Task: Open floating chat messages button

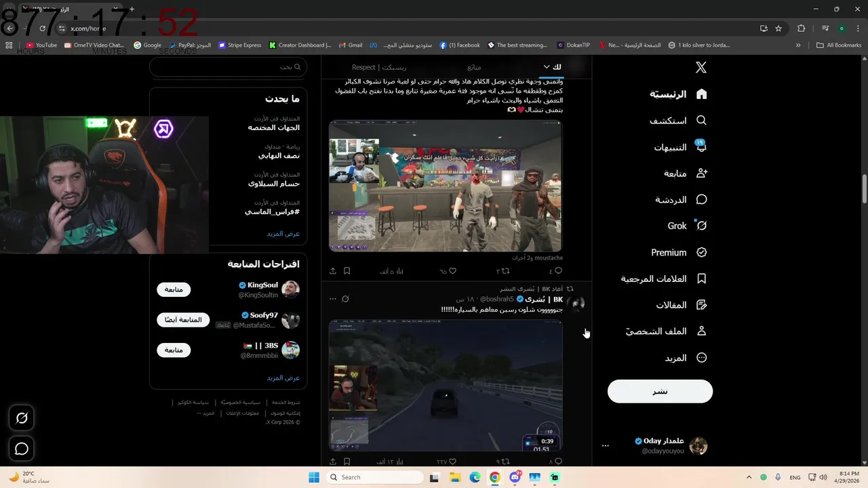Action: [x=22, y=449]
